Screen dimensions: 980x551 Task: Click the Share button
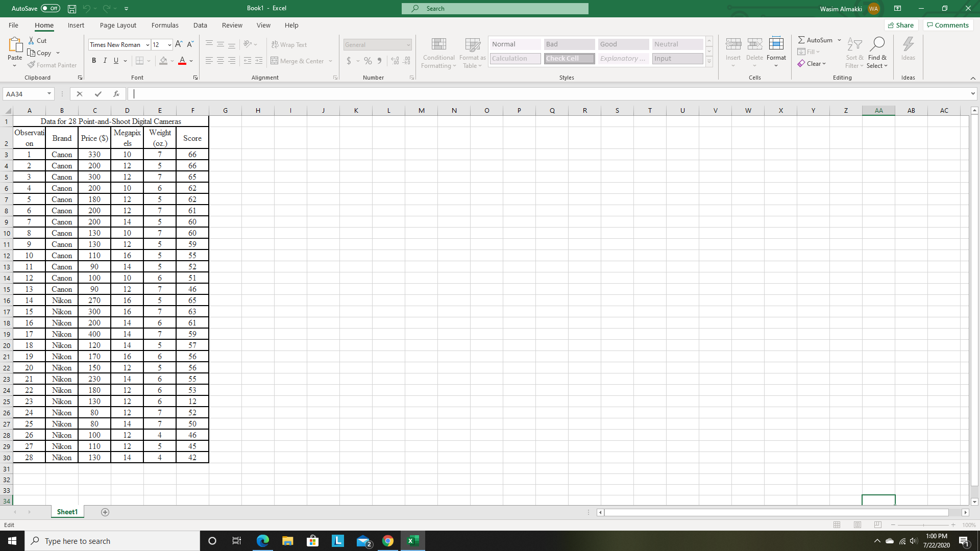click(901, 26)
